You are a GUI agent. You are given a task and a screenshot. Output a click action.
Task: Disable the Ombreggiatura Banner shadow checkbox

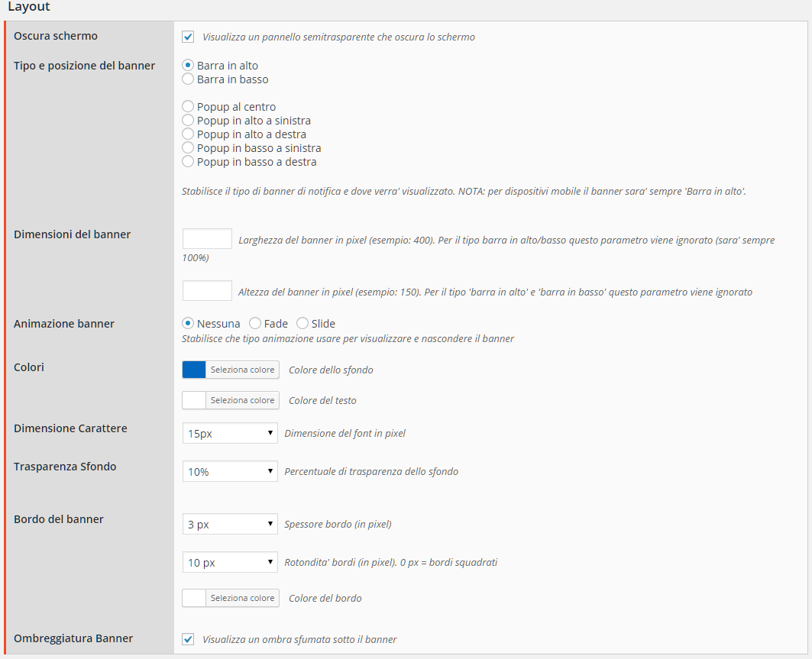[188, 639]
